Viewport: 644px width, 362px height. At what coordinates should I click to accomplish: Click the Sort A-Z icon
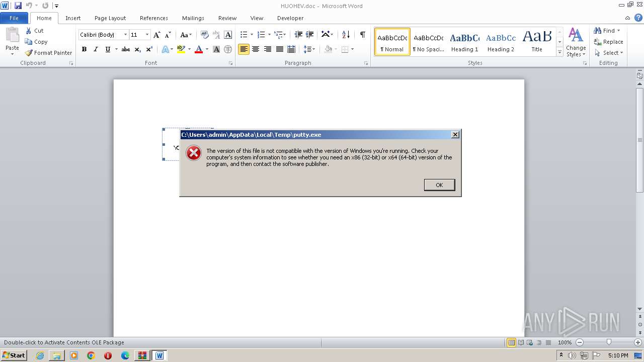346,35
